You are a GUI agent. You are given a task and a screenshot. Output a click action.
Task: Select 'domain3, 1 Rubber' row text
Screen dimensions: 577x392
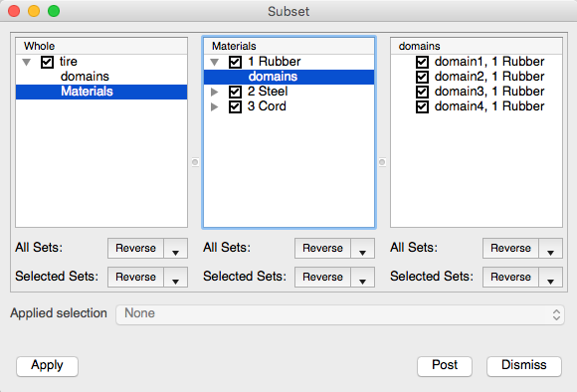tap(489, 92)
